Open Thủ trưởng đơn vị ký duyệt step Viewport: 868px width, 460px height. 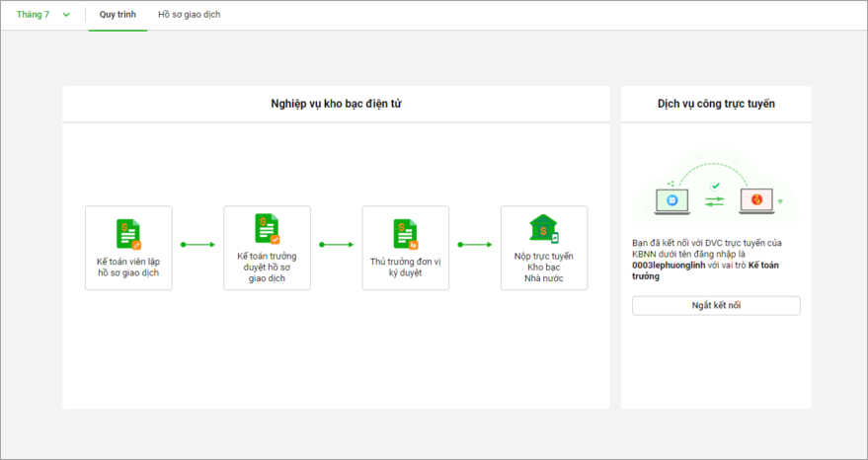pos(406,248)
